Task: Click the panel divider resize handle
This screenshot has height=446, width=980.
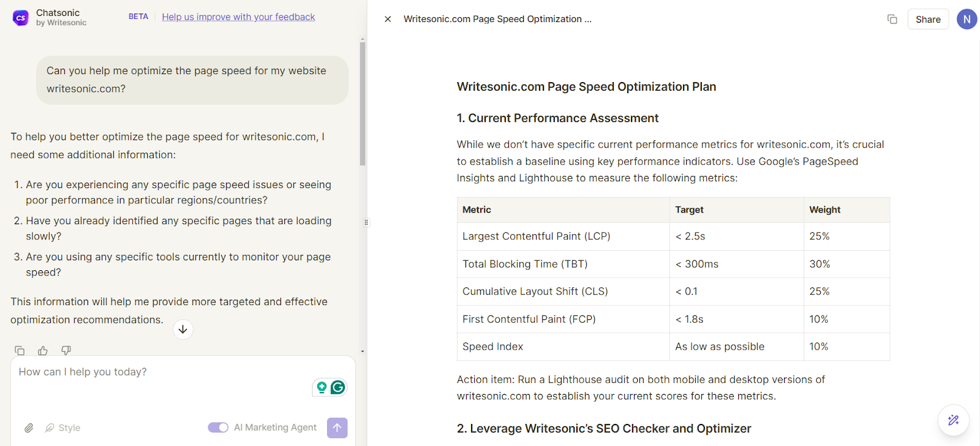Action: point(366,222)
